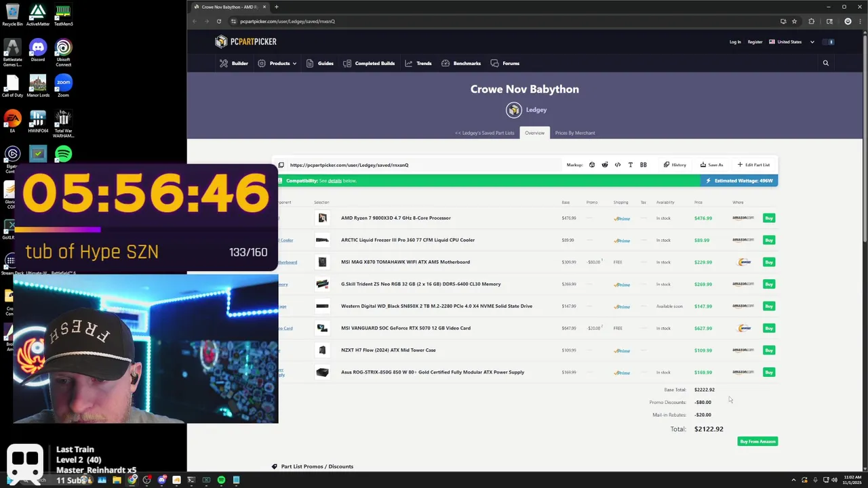
Task: Click Amazon logo in processor row
Action: [x=743, y=218]
